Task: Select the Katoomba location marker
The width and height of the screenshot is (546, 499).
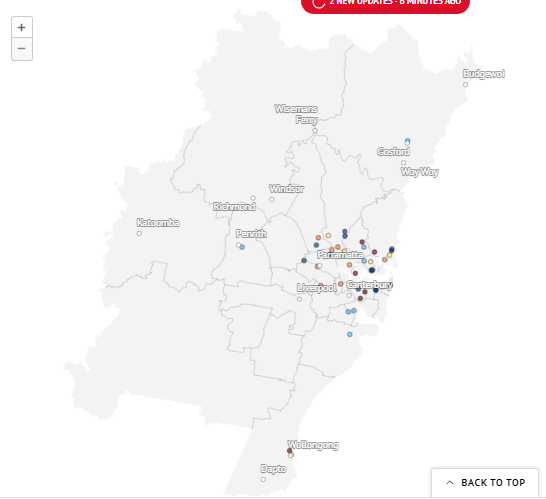Action: 139,233
